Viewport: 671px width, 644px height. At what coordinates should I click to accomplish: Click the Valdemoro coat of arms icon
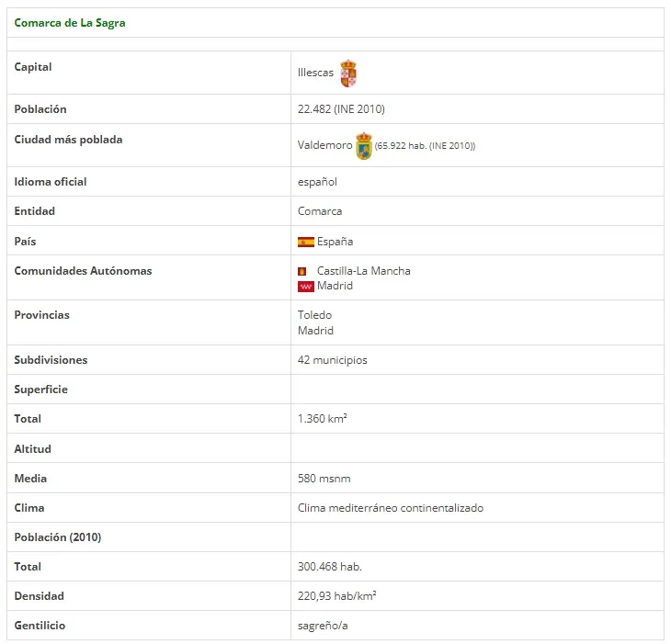coord(364,146)
